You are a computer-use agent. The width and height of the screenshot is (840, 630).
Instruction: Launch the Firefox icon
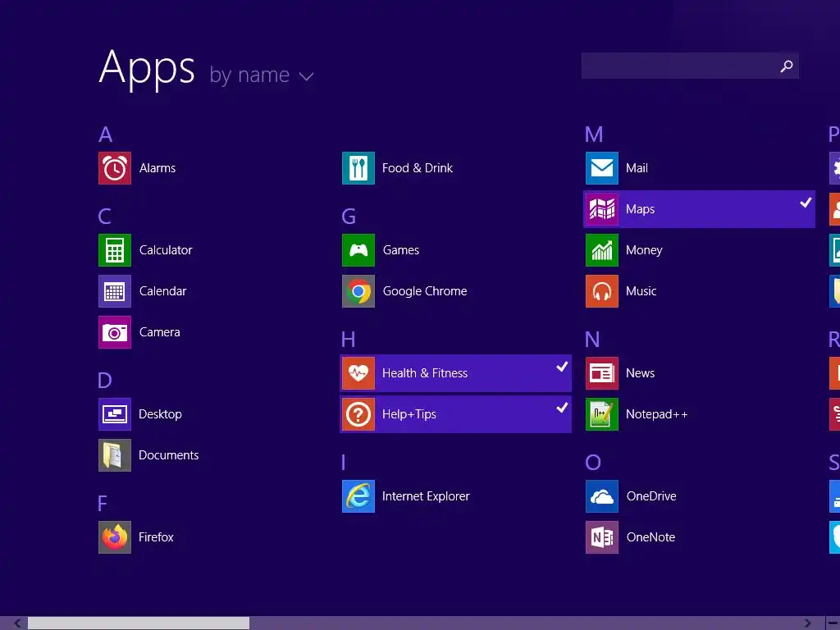tap(115, 537)
